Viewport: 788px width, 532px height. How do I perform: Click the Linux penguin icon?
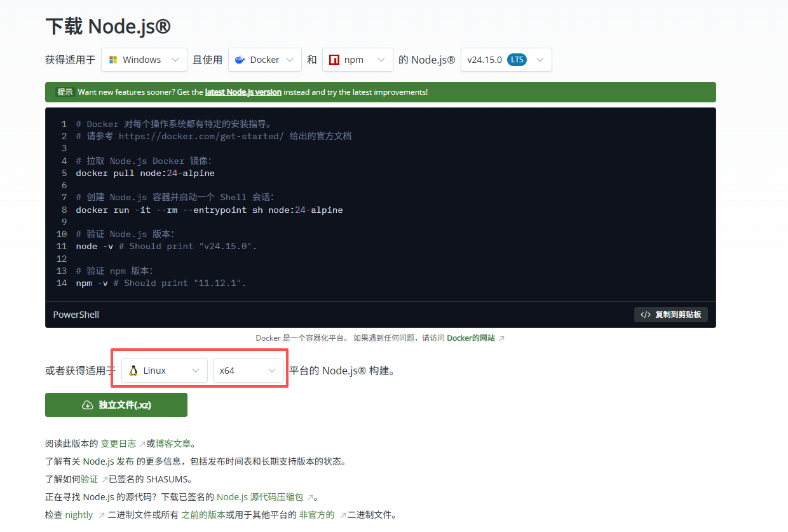[133, 371]
